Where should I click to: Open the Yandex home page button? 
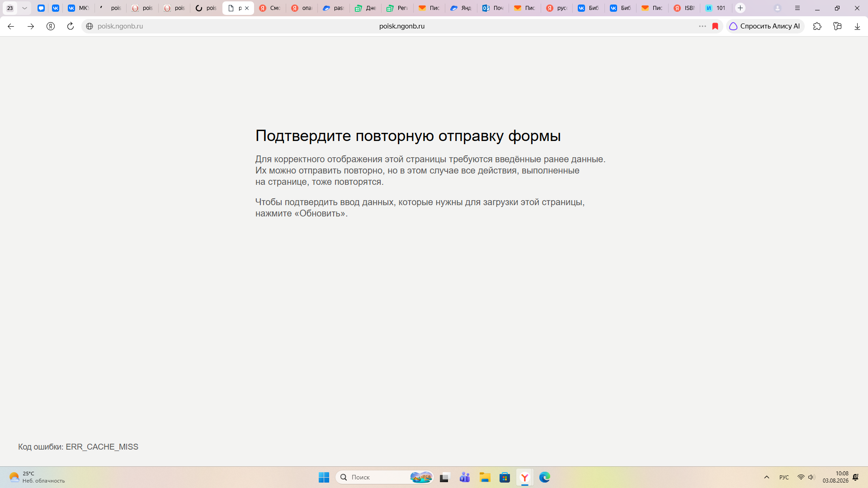click(x=51, y=26)
